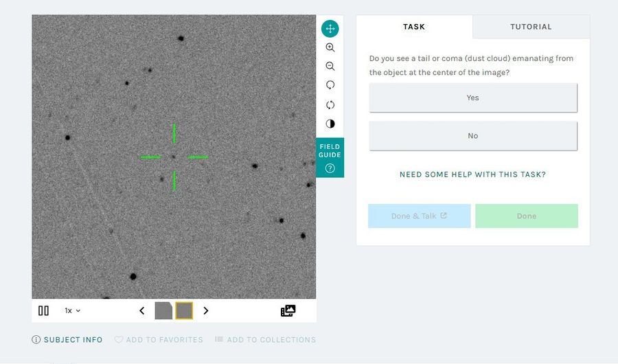Zoom in on the subject image
The image size is (618, 364).
pos(330,47)
